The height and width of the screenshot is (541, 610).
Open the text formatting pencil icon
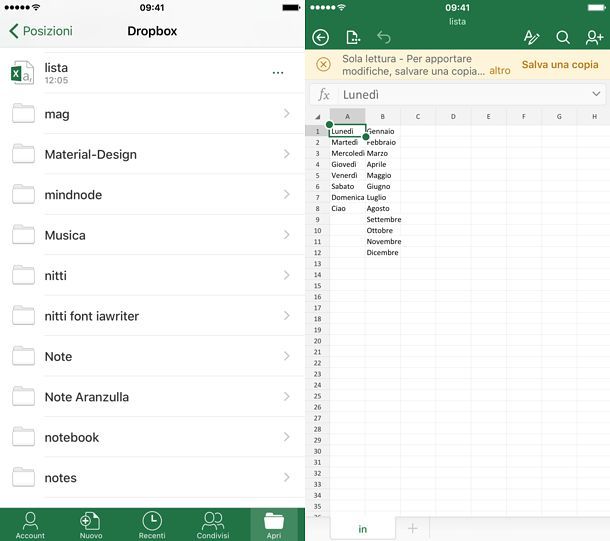(531, 37)
